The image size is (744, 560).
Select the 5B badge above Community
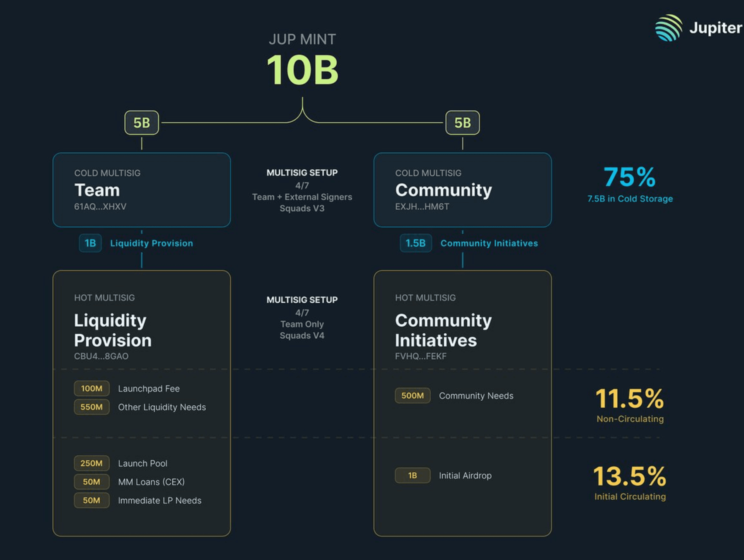462,123
